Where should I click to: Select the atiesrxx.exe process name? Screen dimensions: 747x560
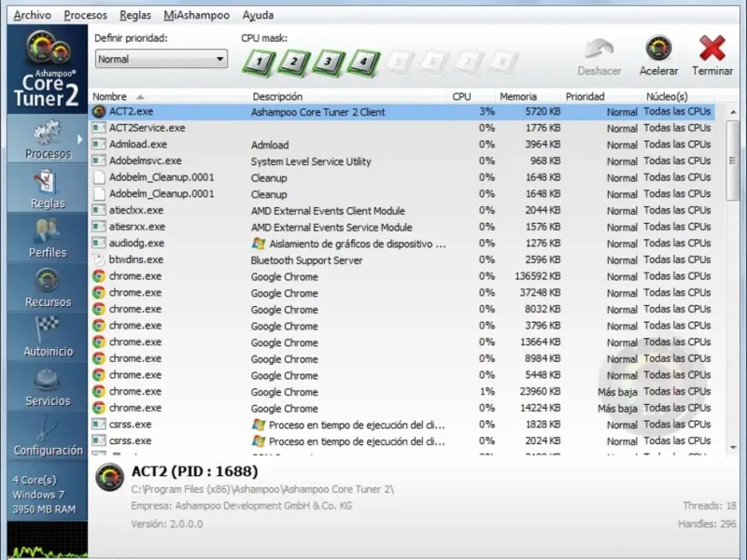137,227
